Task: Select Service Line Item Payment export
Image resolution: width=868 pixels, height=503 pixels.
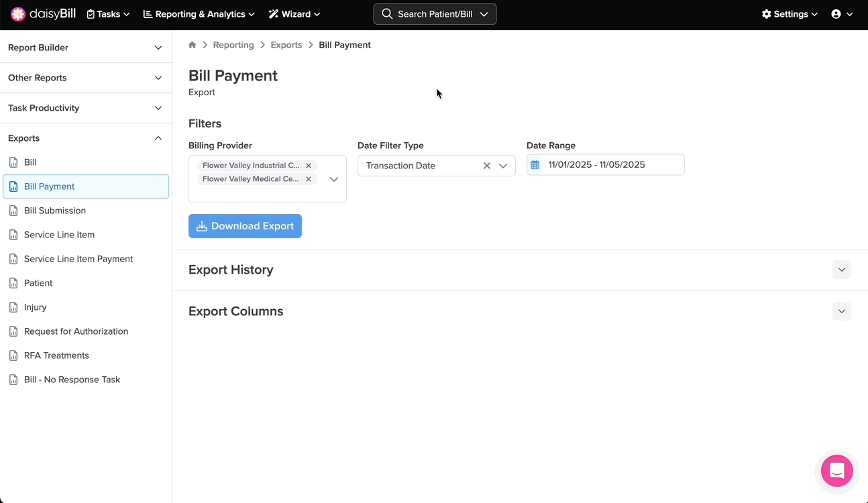Action: [x=78, y=259]
